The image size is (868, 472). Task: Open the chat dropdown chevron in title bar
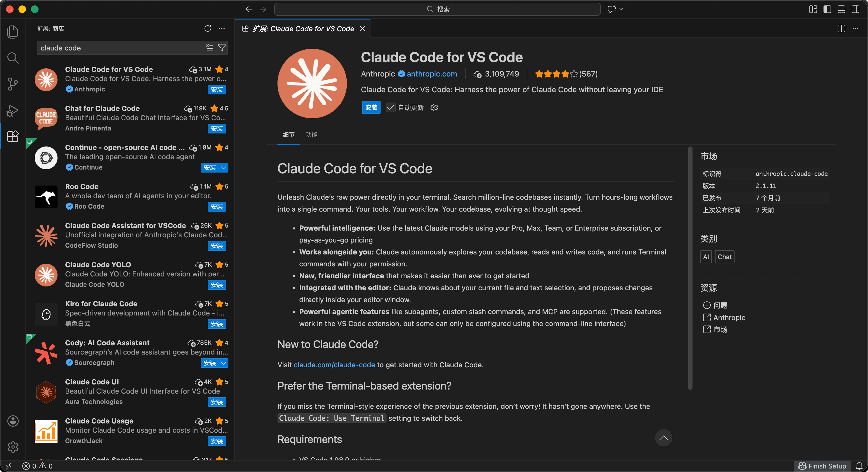[621, 9]
